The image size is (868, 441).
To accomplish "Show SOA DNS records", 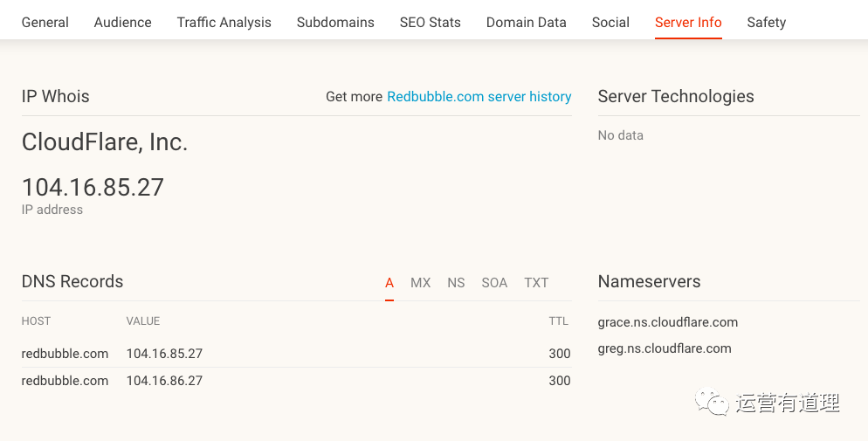I will pos(494,282).
